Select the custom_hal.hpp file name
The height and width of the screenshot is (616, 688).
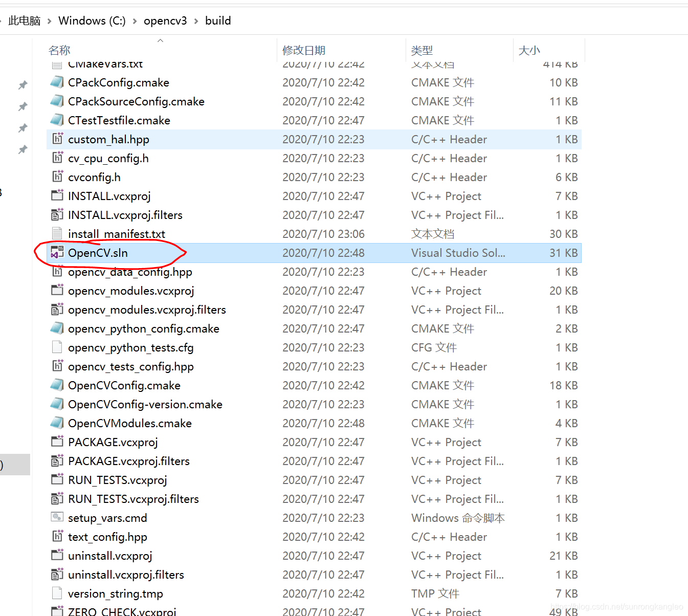point(108,139)
